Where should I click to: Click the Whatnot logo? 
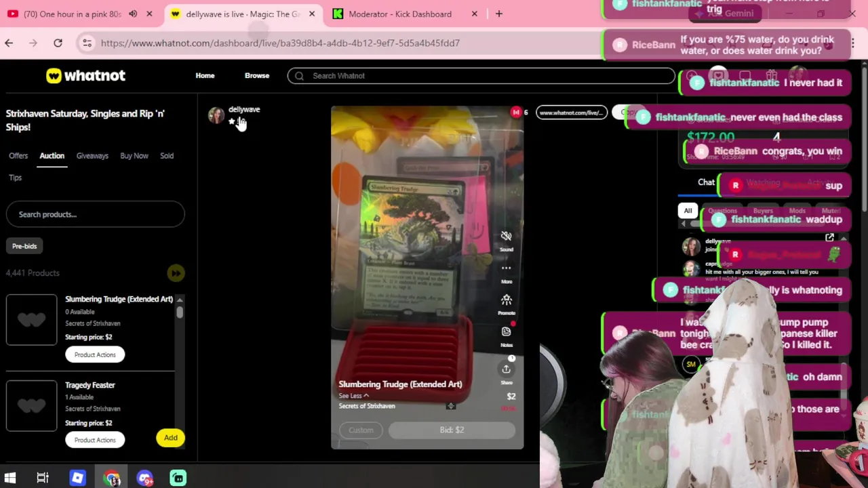point(85,76)
